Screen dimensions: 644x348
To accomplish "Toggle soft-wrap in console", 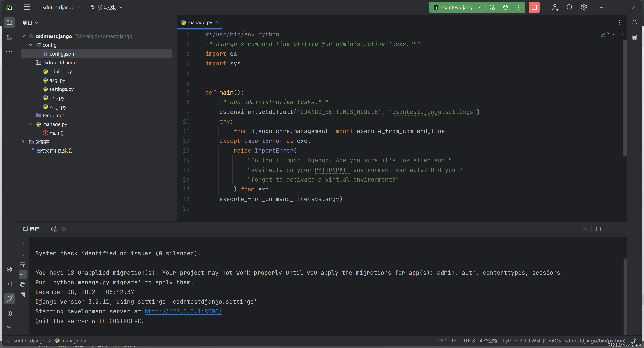I will (23, 264).
